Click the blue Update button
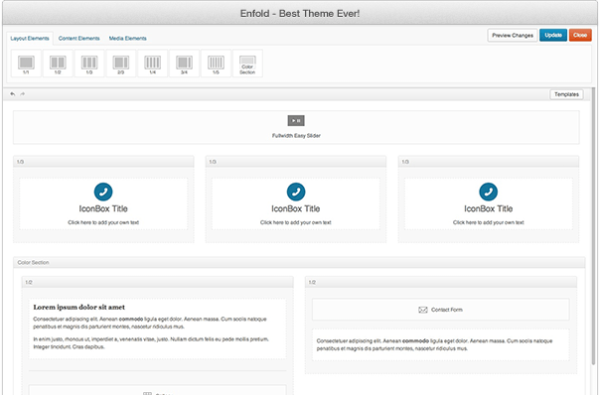Image resolution: width=600 pixels, height=395 pixels. click(x=553, y=35)
